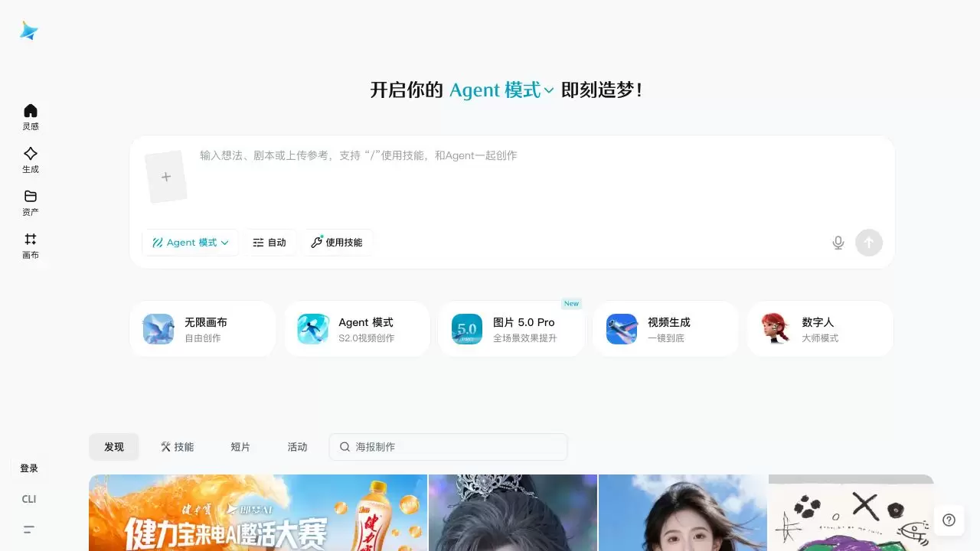
Task: Click the 视频生成 airplane icon
Action: point(622,329)
